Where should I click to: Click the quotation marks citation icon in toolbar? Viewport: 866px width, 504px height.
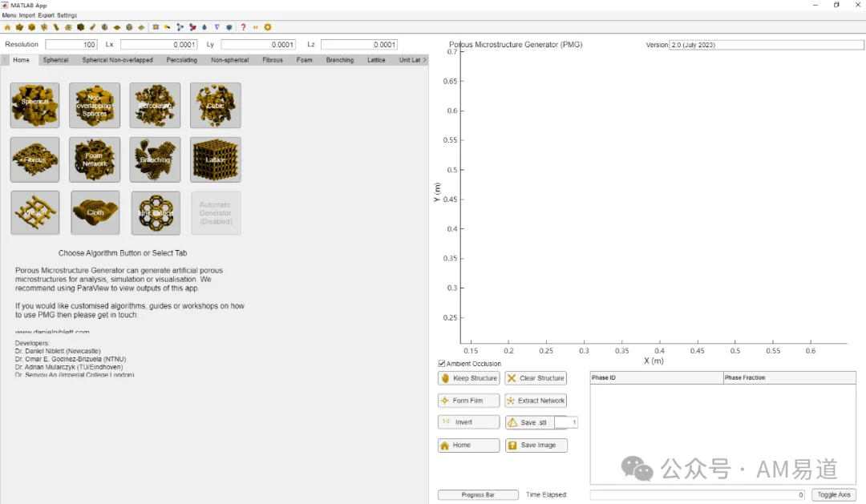[x=255, y=27]
